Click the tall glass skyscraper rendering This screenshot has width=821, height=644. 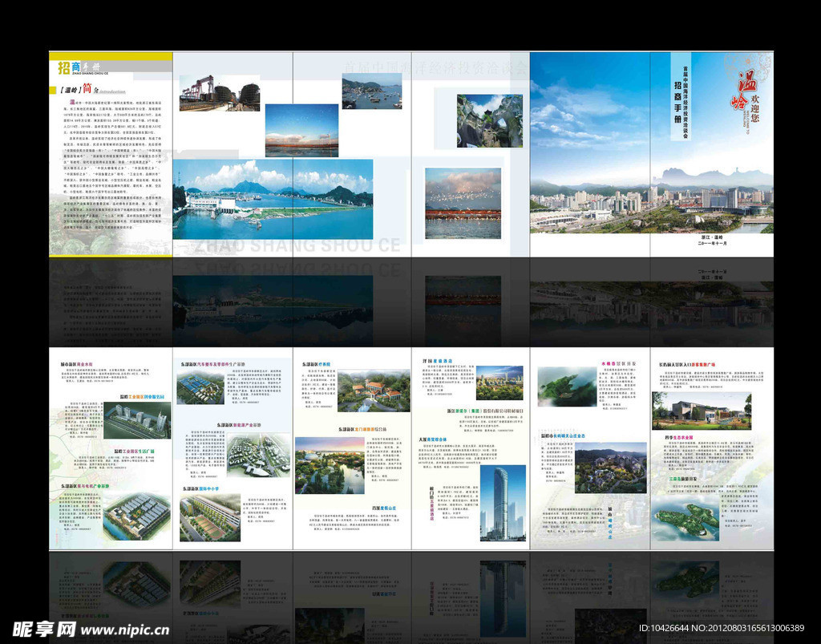[x=503, y=503]
